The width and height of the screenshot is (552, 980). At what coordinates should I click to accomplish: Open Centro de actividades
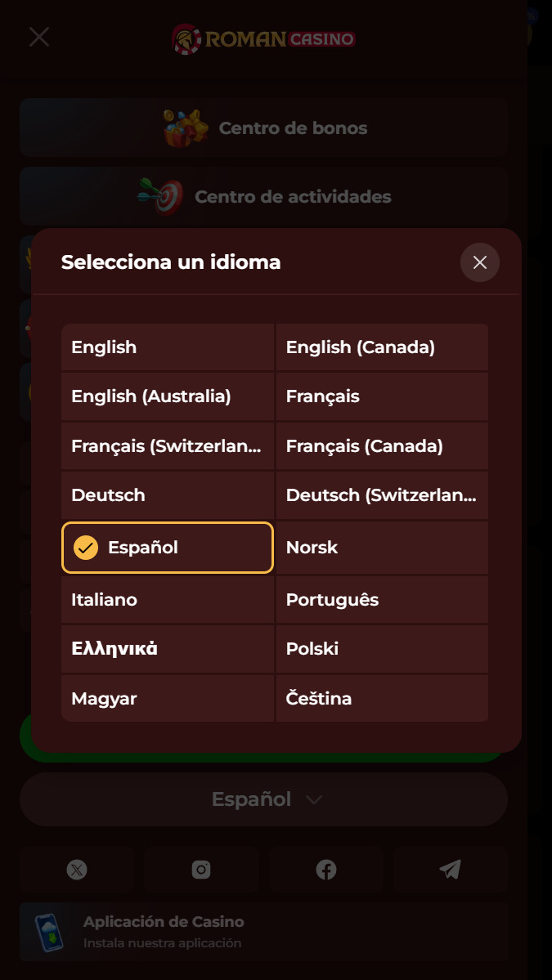[x=263, y=196]
